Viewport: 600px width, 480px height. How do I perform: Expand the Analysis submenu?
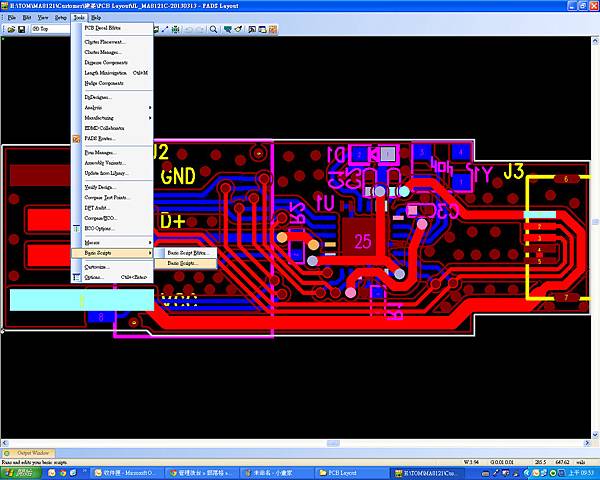pos(112,108)
